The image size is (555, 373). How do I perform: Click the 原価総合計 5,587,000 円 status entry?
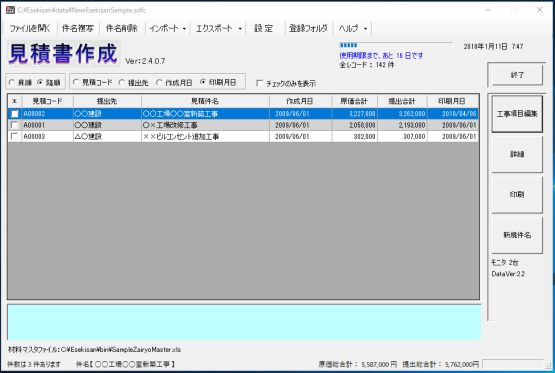tap(357, 364)
